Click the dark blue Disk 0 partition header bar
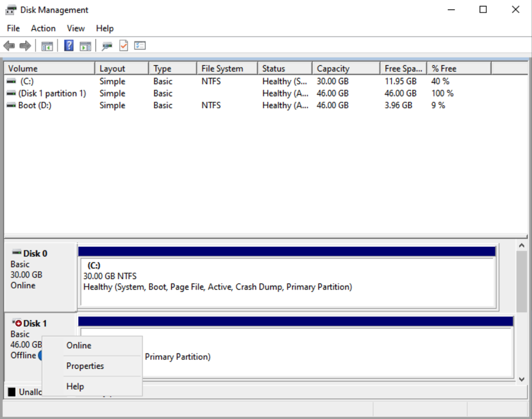 (x=287, y=251)
